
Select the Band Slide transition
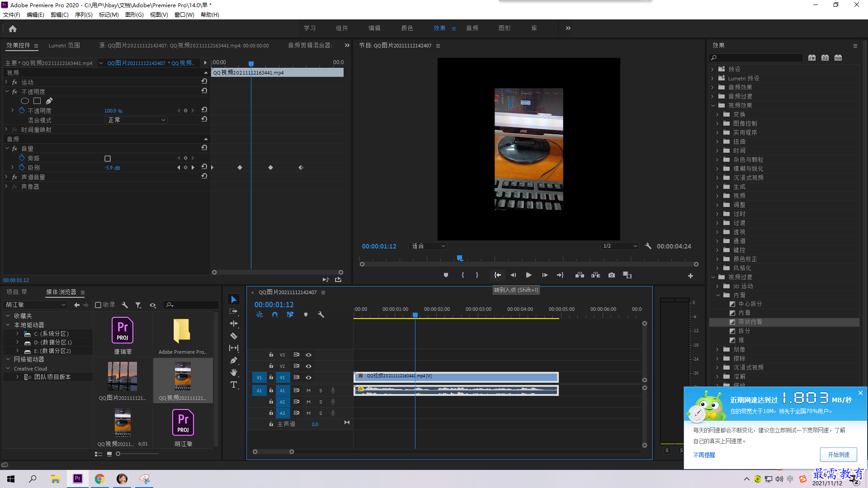point(750,322)
